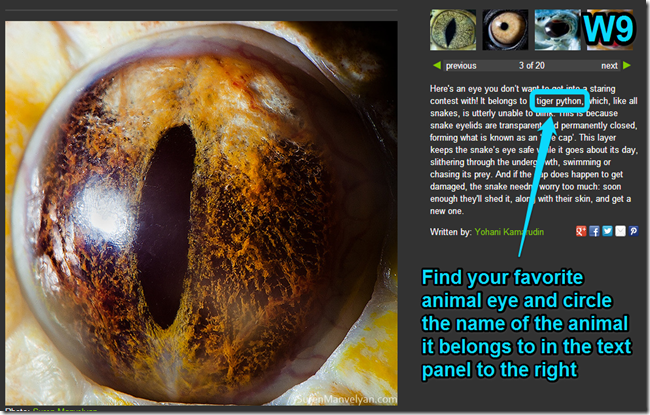
Task: Click the green left arrow beside previous
Action: [x=437, y=65]
